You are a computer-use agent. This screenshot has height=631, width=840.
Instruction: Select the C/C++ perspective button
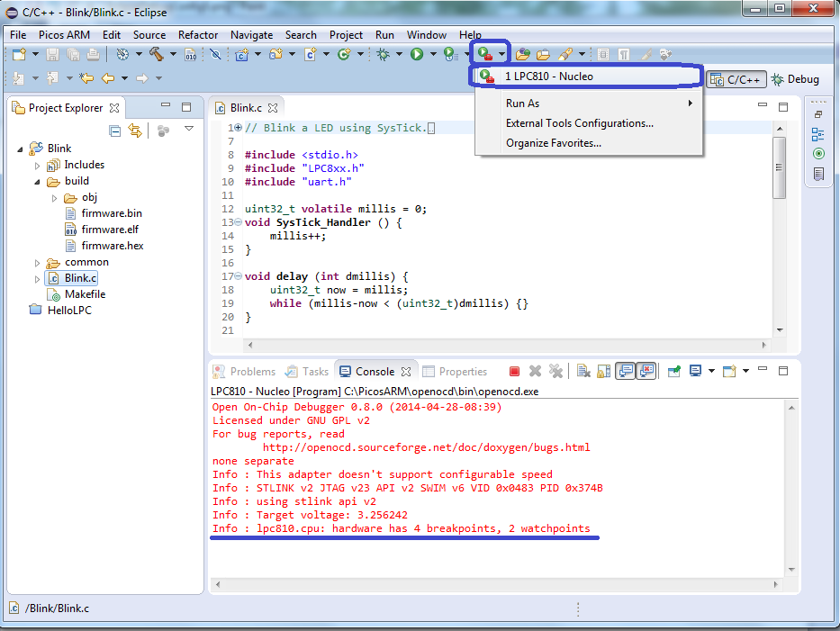coord(736,80)
